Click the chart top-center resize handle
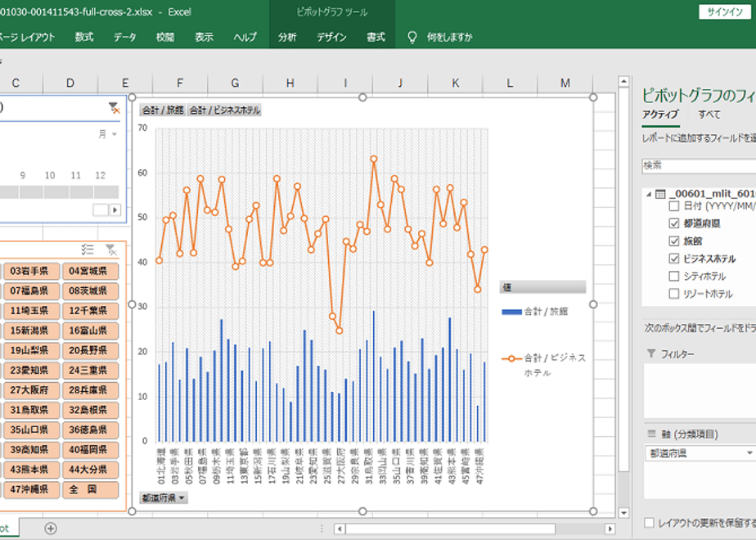The height and width of the screenshot is (540, 756). coord(362,97)
